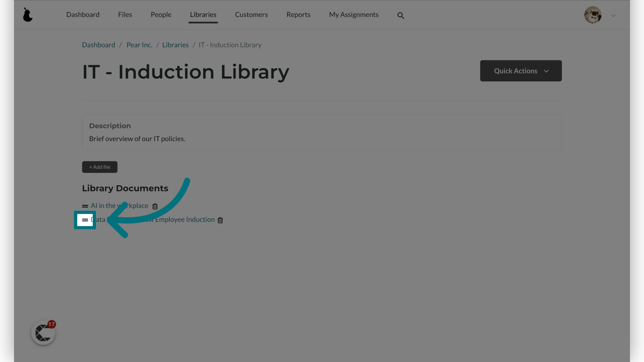Click the notification count badge overlay

click(51, 324)
